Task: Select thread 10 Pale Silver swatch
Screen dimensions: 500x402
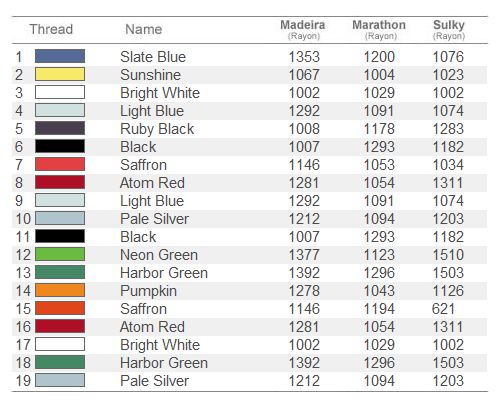Action: coord(60,218)
